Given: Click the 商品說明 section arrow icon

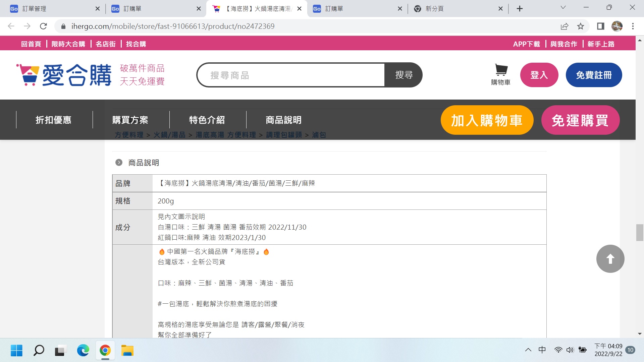Looking at the screenshot, I should click(x=119, y=163).
